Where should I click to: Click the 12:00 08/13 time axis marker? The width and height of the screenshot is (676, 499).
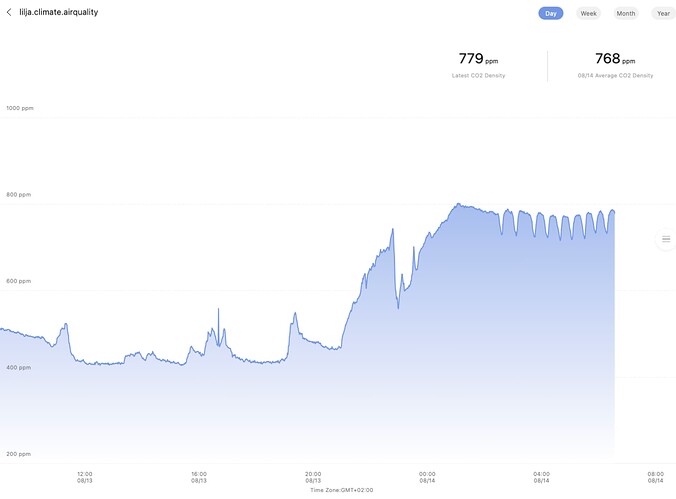pos(85,477)
